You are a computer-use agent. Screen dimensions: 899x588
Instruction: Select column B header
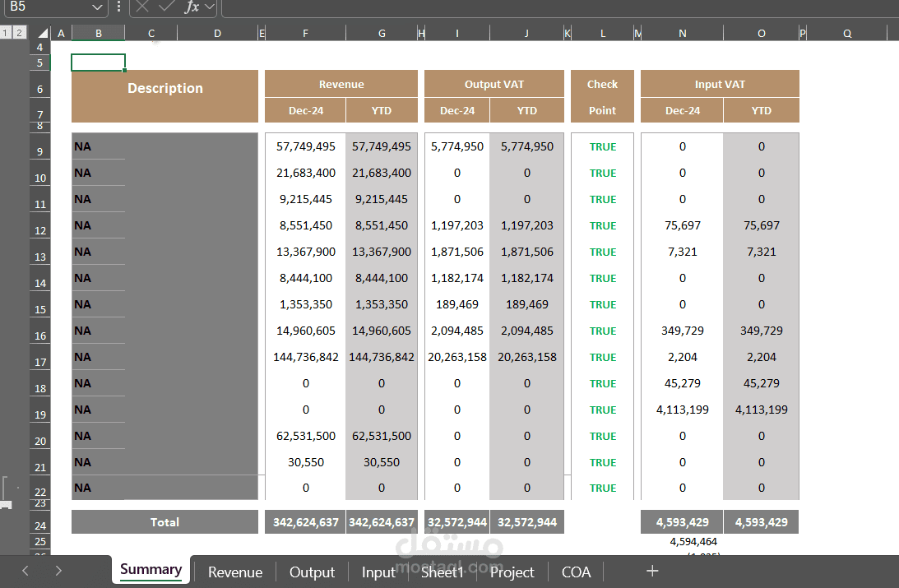pos(98,33)
